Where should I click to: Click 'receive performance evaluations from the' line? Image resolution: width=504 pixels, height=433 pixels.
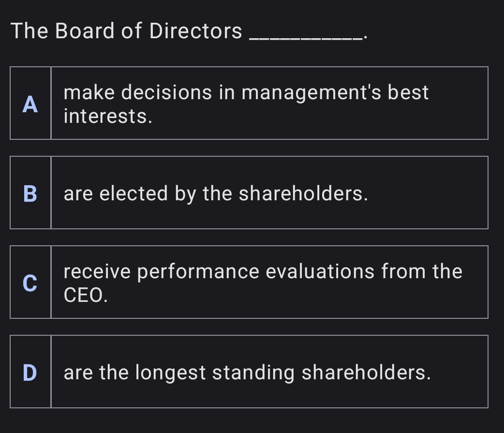[x=263, y=271]
